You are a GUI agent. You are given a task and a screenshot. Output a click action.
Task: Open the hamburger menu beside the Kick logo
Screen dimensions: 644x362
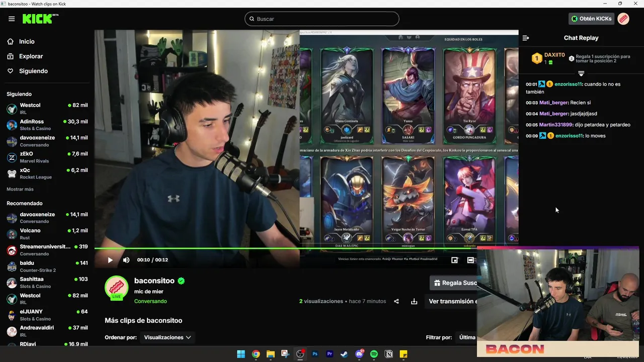(x=12, y=19)
